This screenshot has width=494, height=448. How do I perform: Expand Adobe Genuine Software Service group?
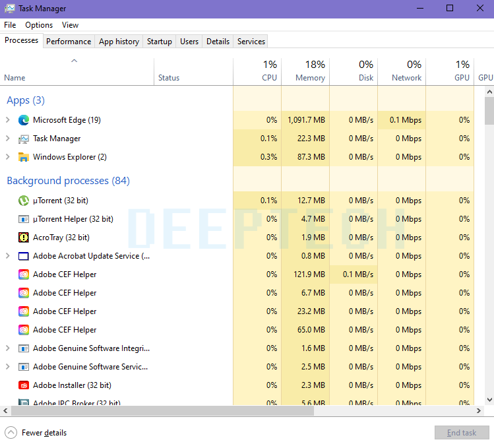[8, 367]
